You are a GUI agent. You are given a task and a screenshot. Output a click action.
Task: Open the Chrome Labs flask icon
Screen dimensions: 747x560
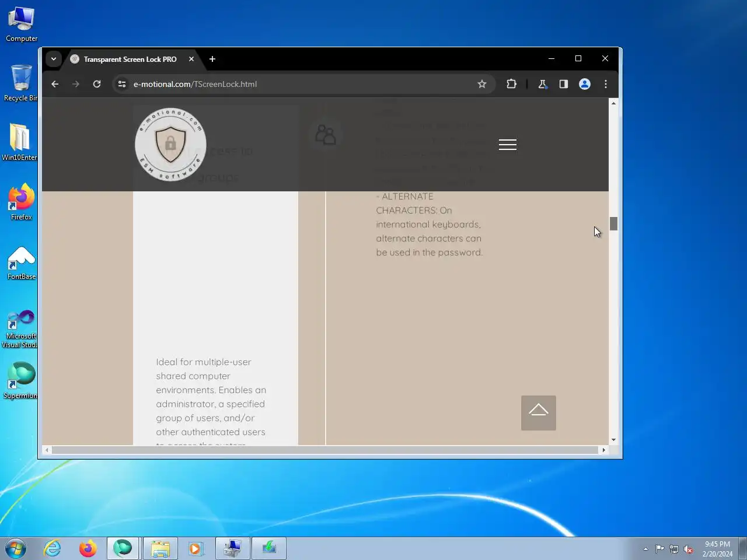point(543,84)
